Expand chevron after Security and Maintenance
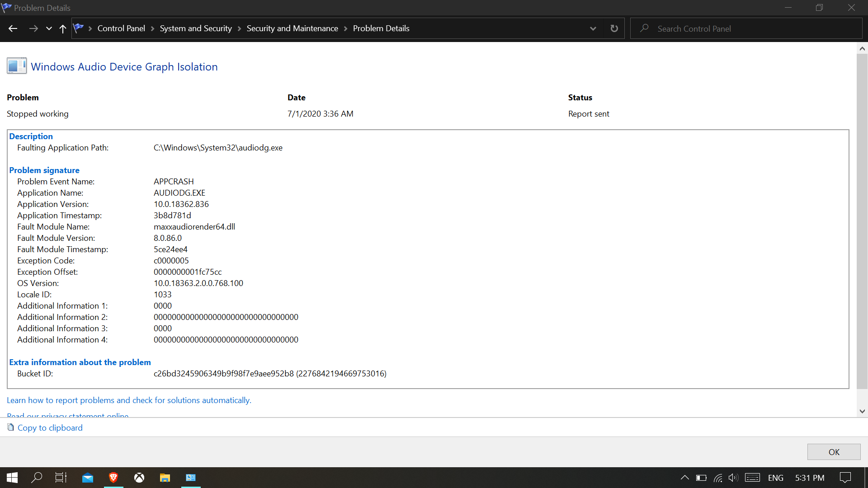 point(345,28)
